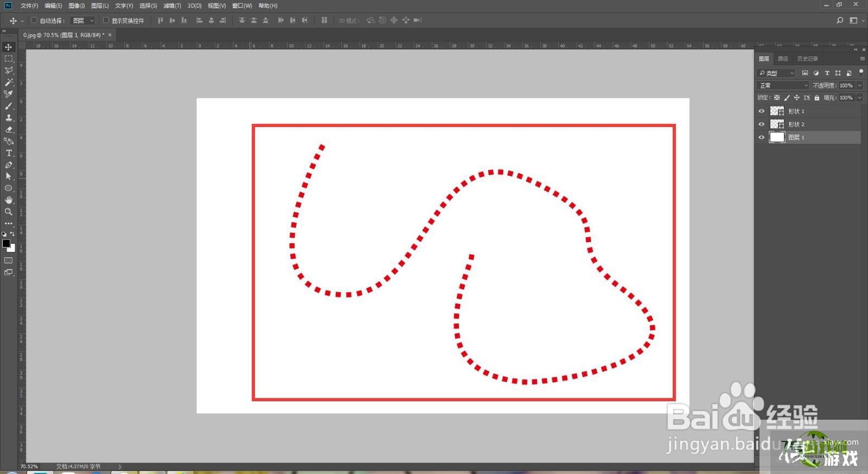This screenshot has width=868, height=474.
Task: Switch to the 路径 tab
Action: click(x=783, y=59)
